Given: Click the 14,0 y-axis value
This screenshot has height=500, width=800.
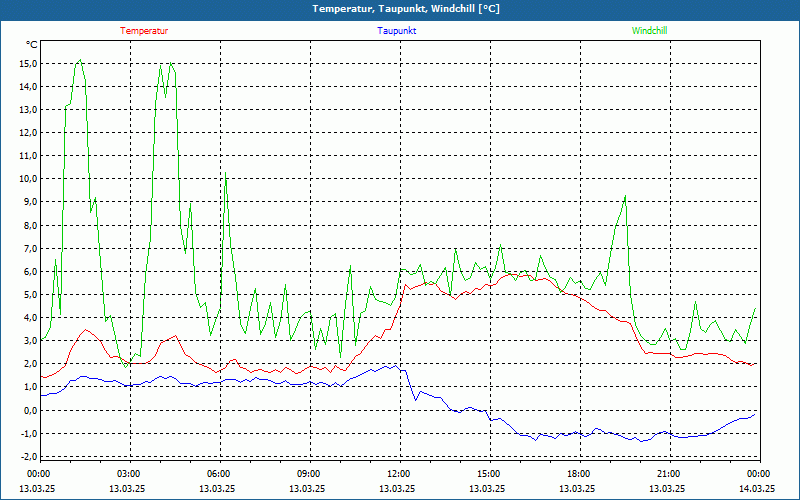Looking at the screenshot, I should point(28,87).
